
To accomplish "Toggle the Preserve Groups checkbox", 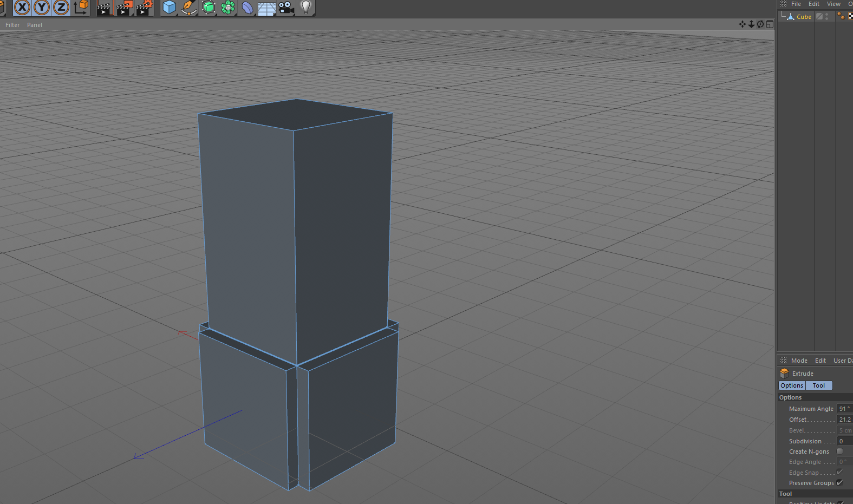I will (x=839, y=483).
